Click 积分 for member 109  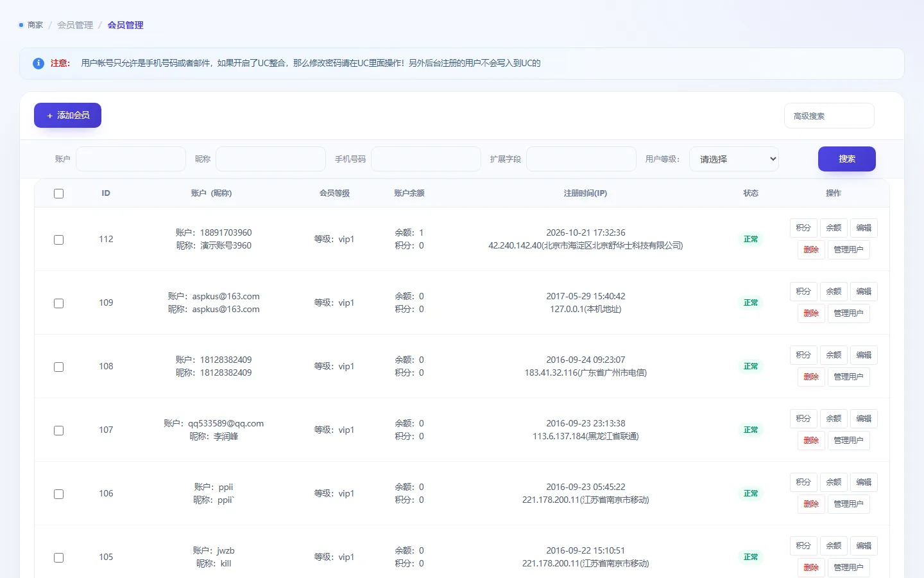click(x=803, y=292)
